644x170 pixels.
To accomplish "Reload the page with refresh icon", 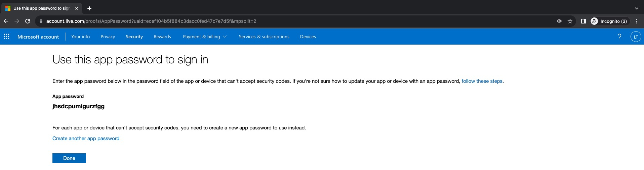I will (x=28, y=21).
